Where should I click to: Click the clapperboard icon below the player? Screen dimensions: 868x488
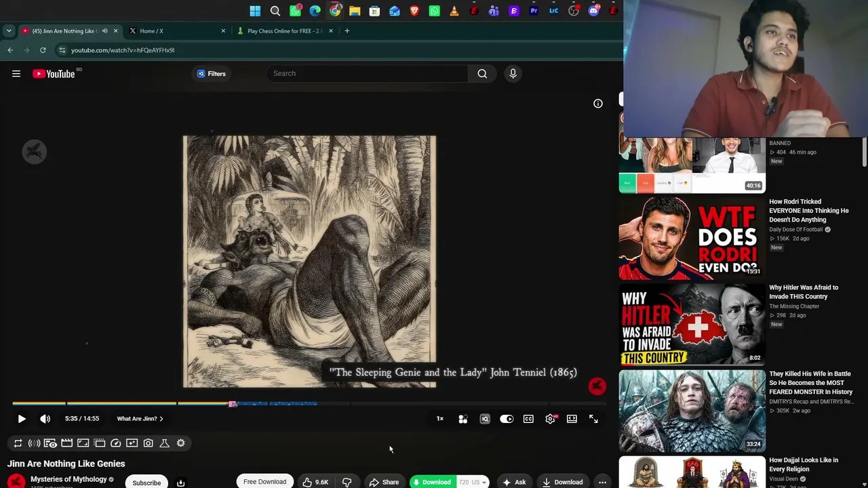click(x=66, y=443)
